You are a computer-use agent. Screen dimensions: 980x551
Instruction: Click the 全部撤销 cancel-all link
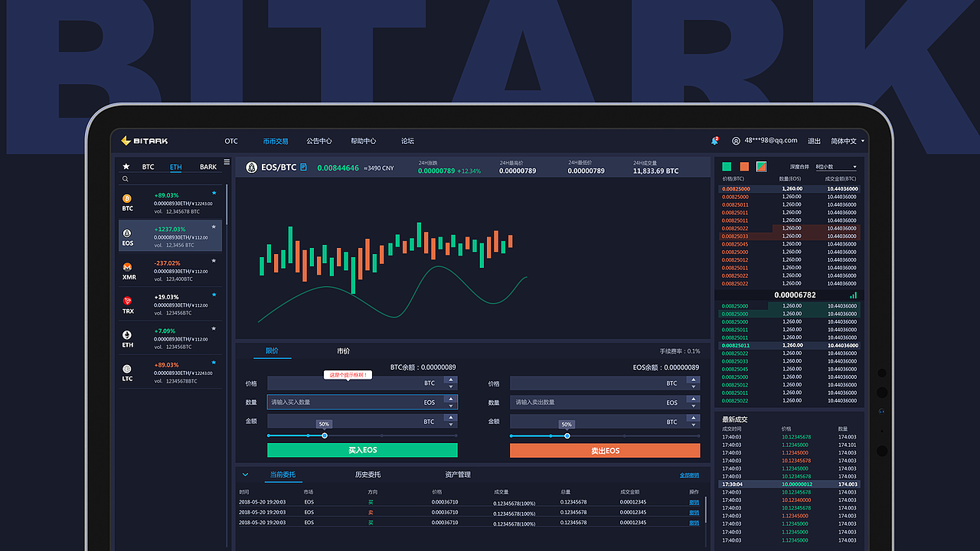689,475
